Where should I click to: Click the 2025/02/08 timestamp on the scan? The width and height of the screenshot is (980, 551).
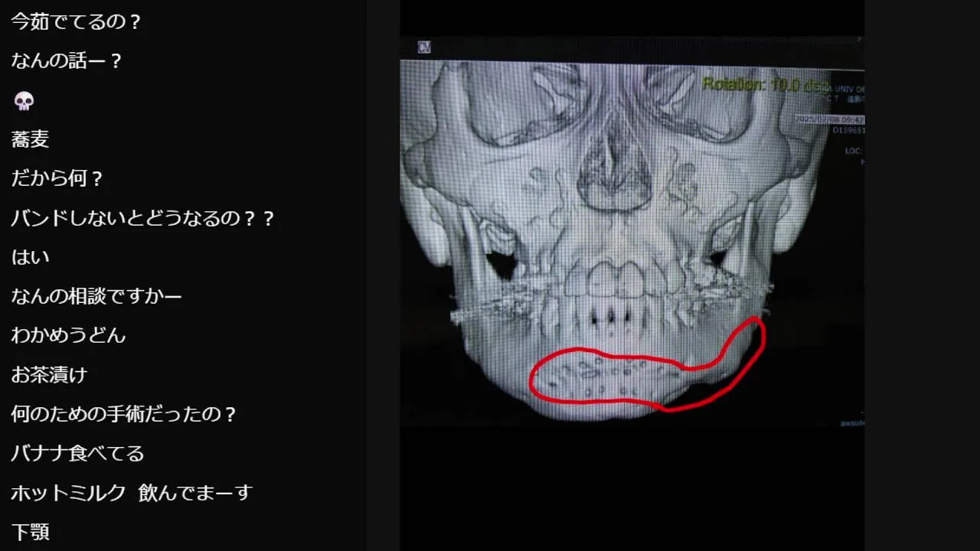pos(830,119)
